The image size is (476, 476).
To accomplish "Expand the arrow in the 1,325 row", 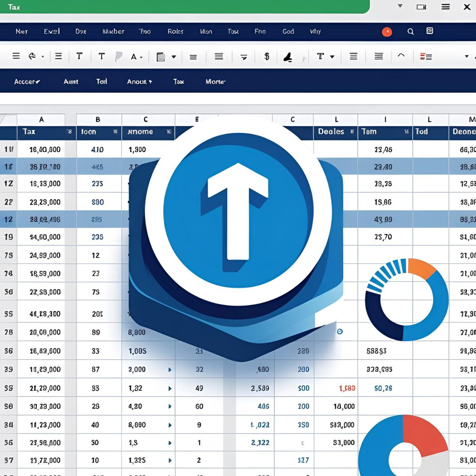I will point(170,461).
